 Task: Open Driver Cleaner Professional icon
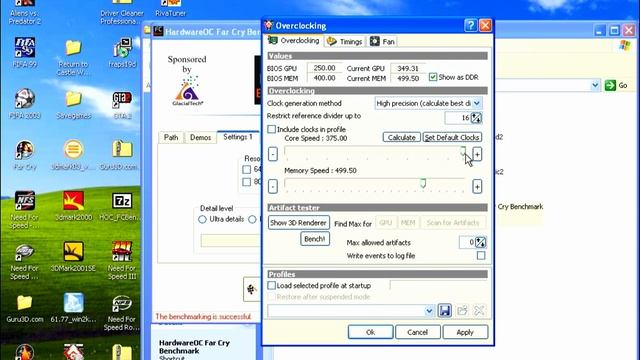pos(122,12)
